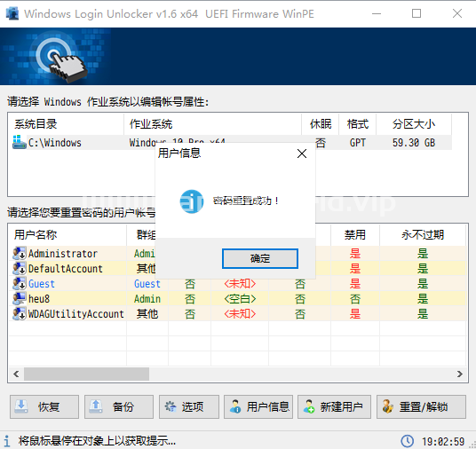
Task: Click the scroll right arrow of user list
Action: [x=460, y=374]
